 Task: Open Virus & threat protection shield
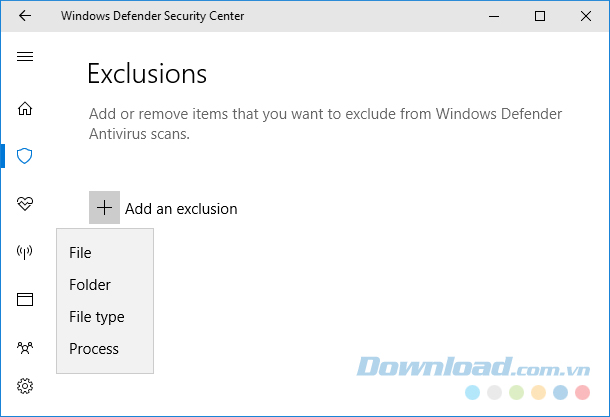pos(25,156)
